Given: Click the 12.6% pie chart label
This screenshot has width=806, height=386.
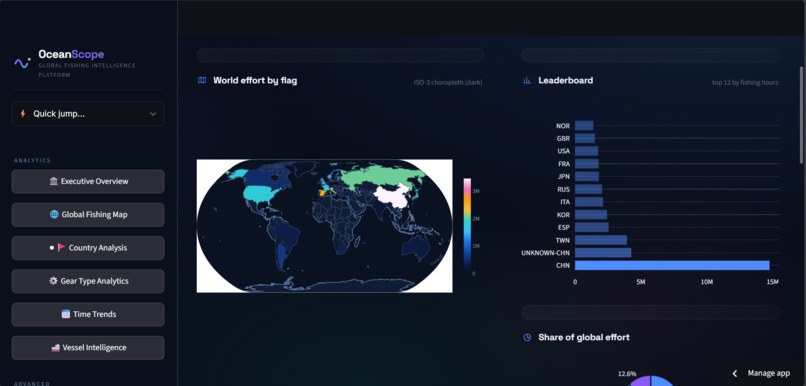Looking at the screenshot, I should click(x=627, y=374).
